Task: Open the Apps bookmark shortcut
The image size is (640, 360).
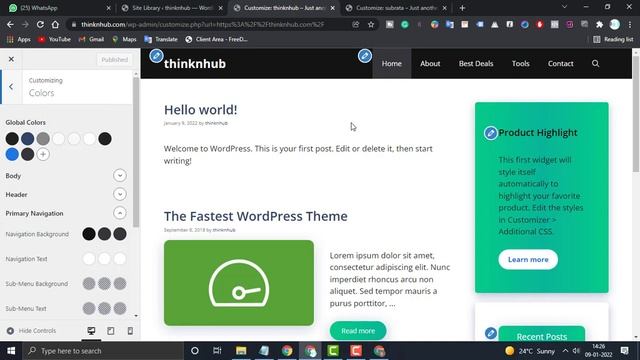Action: pyautogui.click(x=19, y=39)
